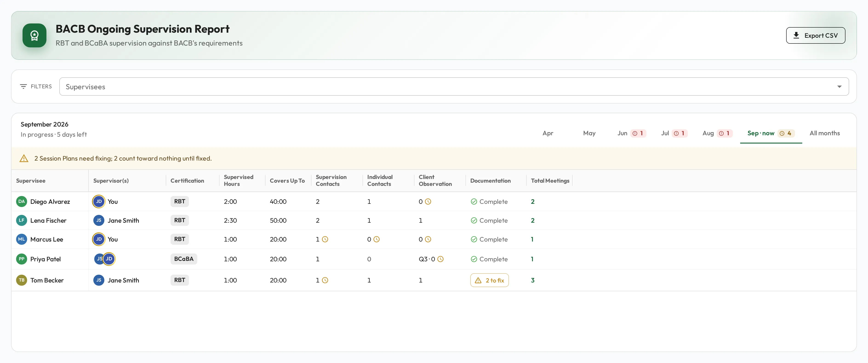Click the clock icon next to Priya's Q3 observation
The image size is (868, 363).
point(440,259)
